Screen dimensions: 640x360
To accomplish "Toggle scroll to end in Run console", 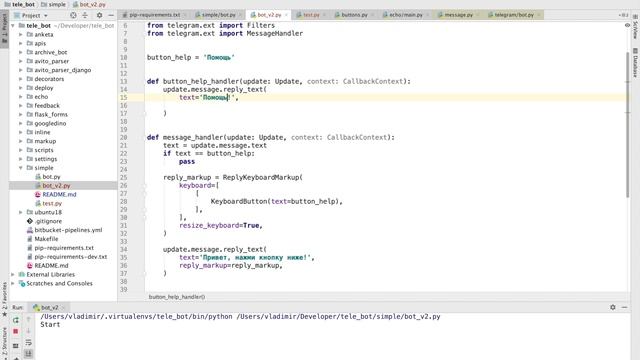I will click(29, 353).
